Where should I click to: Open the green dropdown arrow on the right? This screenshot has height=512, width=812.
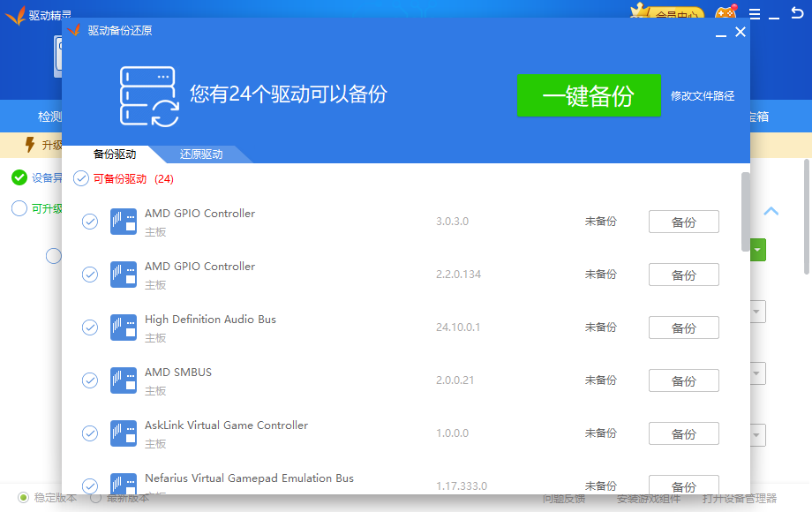pos(757,250)
